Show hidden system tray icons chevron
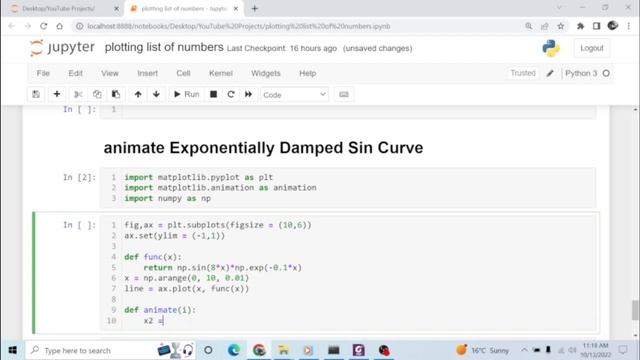Viewport: 640px width, 360px height. [524, 350]
